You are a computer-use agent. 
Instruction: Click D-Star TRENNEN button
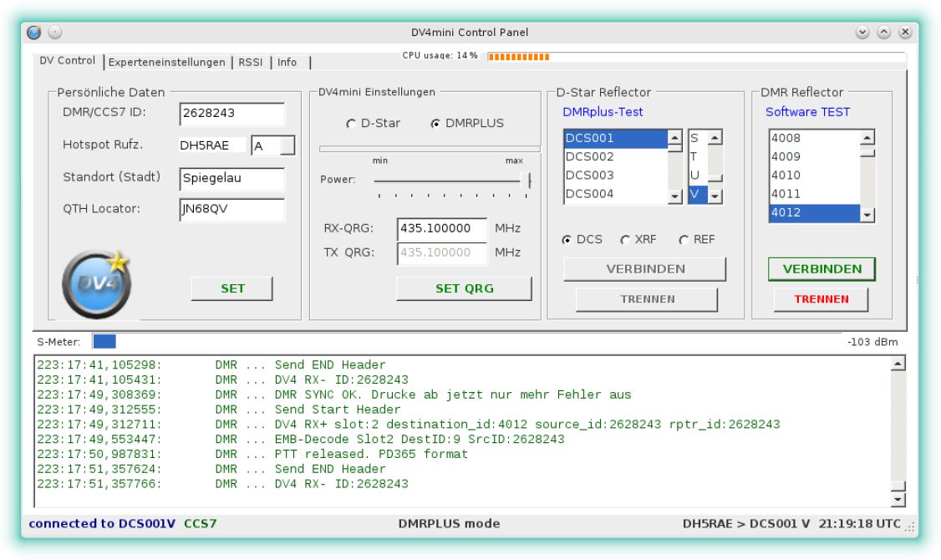(x=647, y=299)
